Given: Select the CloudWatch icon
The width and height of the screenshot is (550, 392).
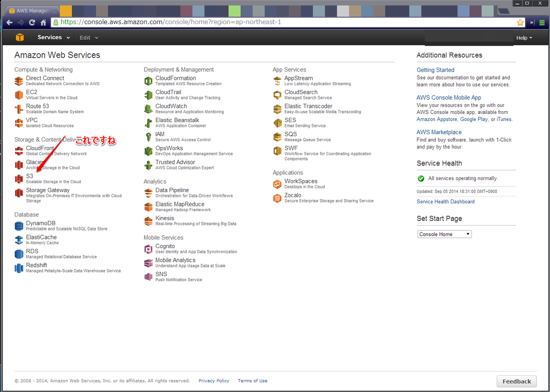Looking at the screenshot, I should [x=148, y=109].
